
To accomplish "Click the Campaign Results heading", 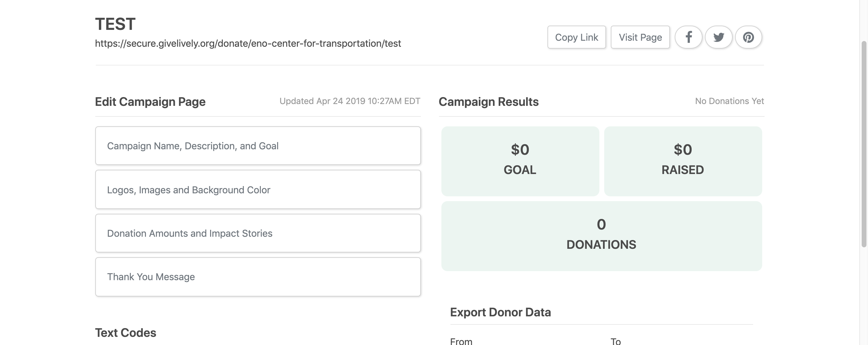I will coord(489,102).
